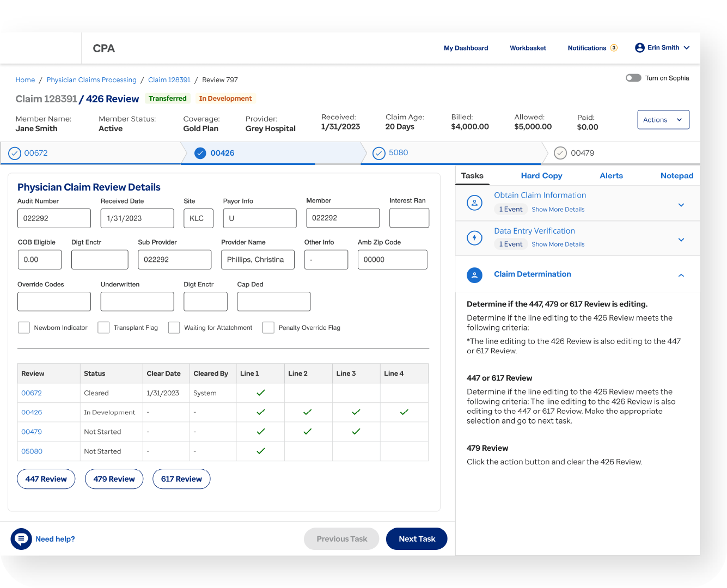Click the Next Task button

[417, 539]
